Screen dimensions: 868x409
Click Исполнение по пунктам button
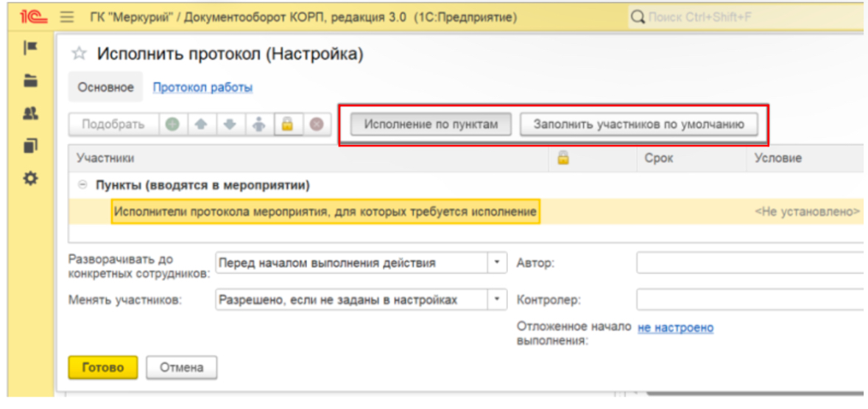(x=431, y=124)
